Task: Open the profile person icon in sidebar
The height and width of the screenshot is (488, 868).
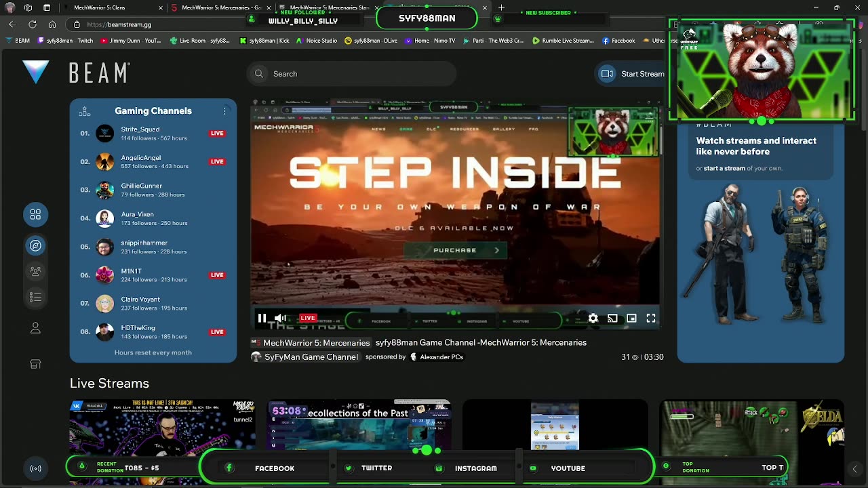Action: 35,328
